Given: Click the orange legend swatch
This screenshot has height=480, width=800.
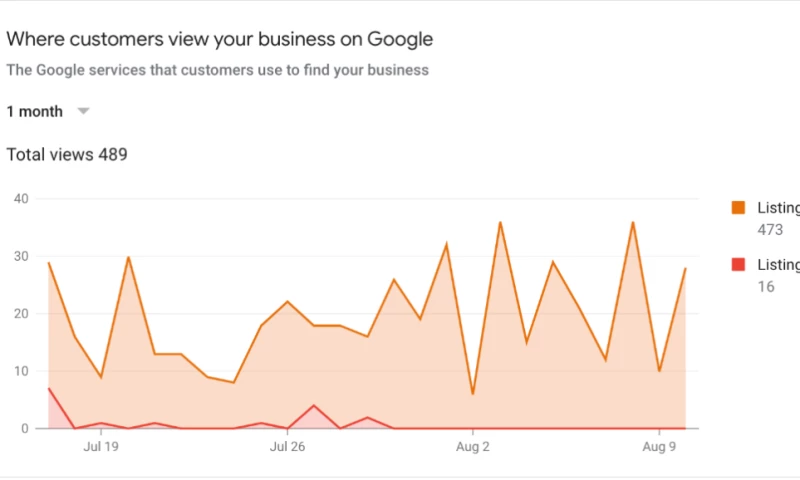Looking at the screenshot, I should pos(739,208).
